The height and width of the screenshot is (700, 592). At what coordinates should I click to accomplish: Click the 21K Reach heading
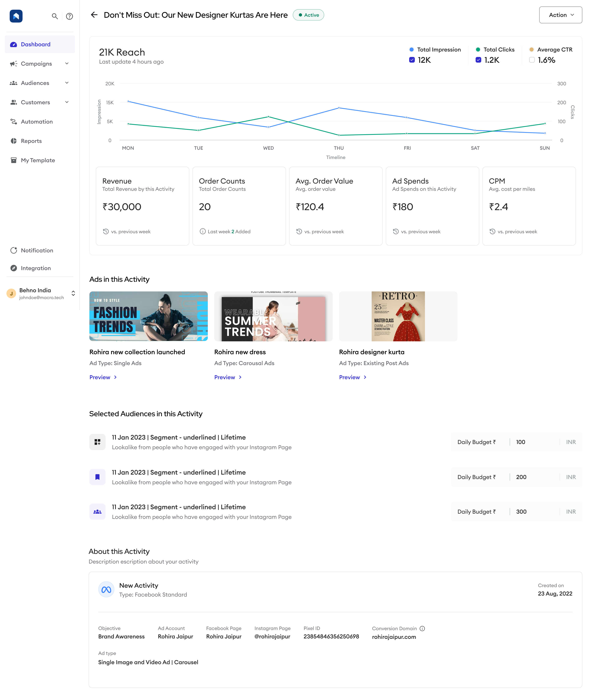click(122, 52)
